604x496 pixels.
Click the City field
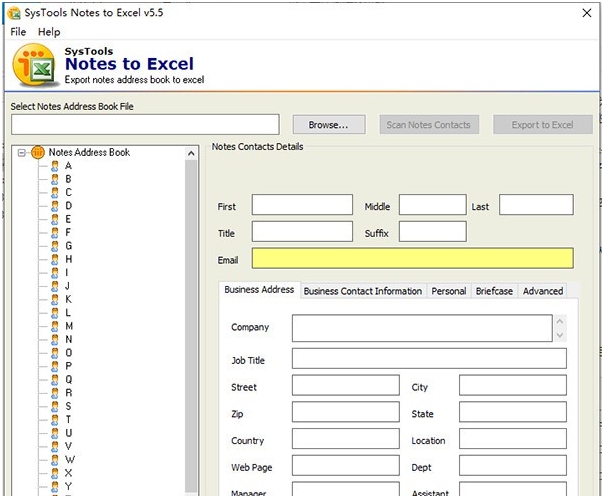coord(513,385)
